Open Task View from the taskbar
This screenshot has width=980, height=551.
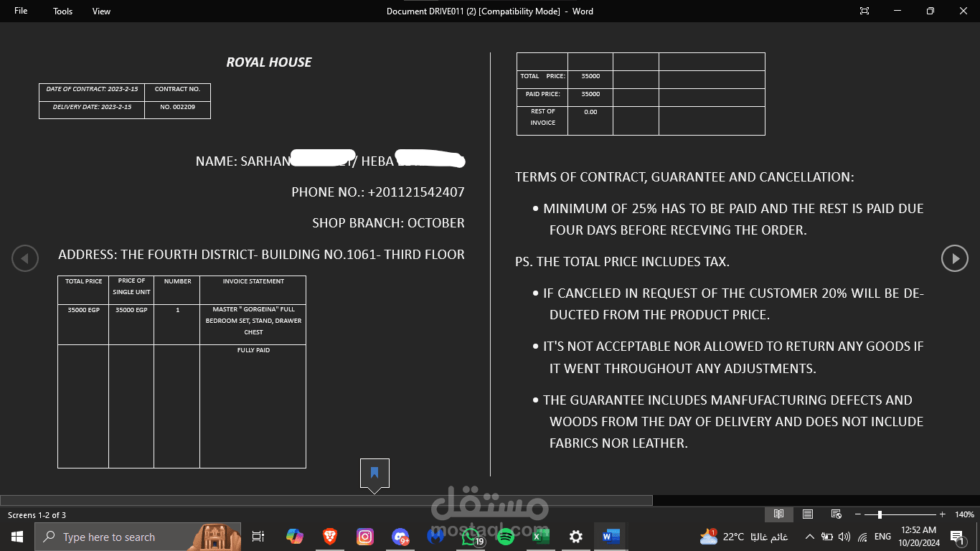coord(258,537)
